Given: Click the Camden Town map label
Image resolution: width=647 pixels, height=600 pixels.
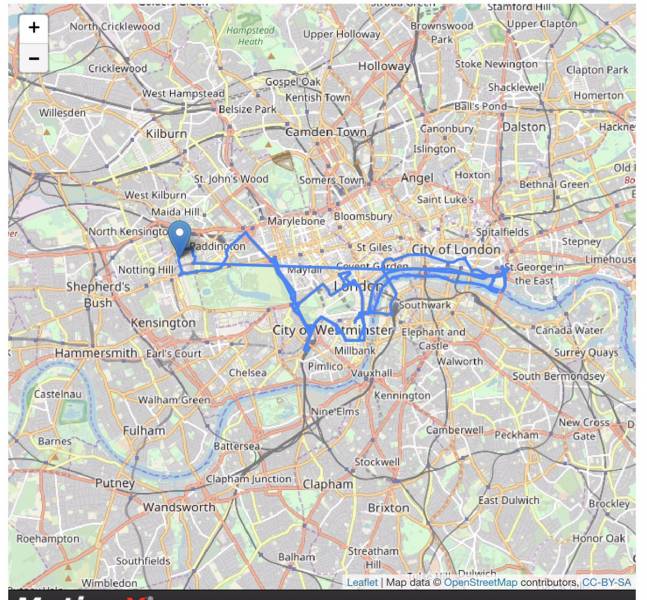Looking at the screenshot, I should click(326, 132).
